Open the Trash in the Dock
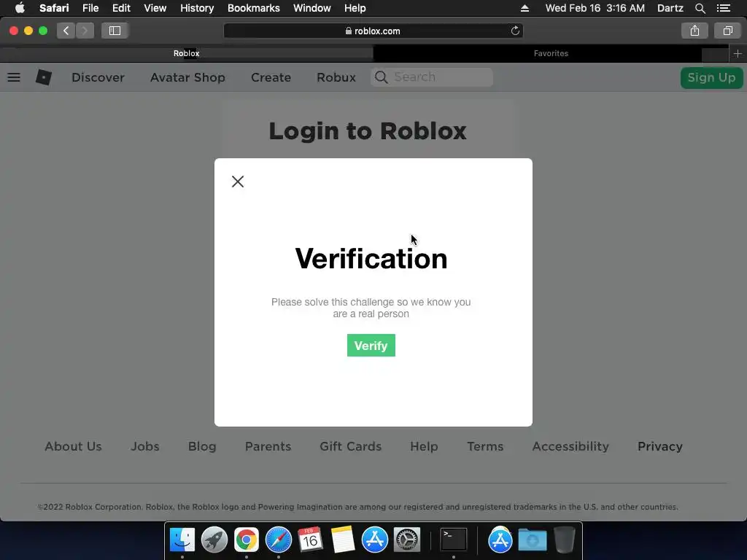747x560 pixels. [565, 540]
